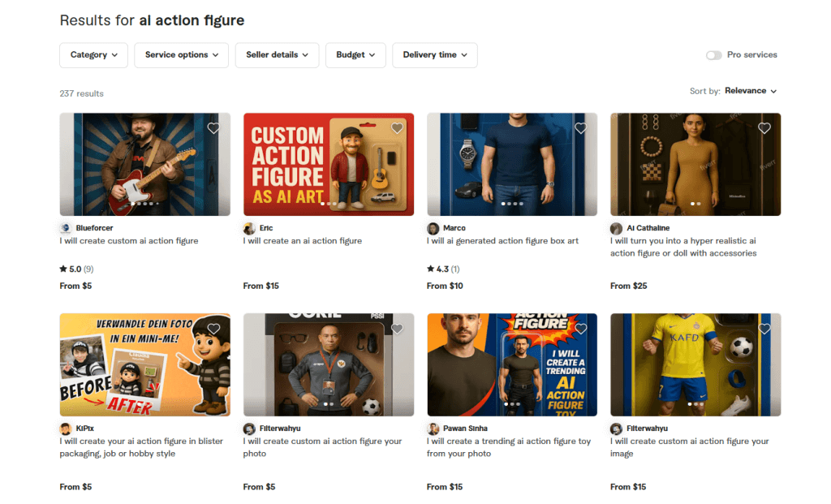Click Blueforcer's seller avatar icon
The height and width of the screenshot is (504, 831).
[66, 228]
